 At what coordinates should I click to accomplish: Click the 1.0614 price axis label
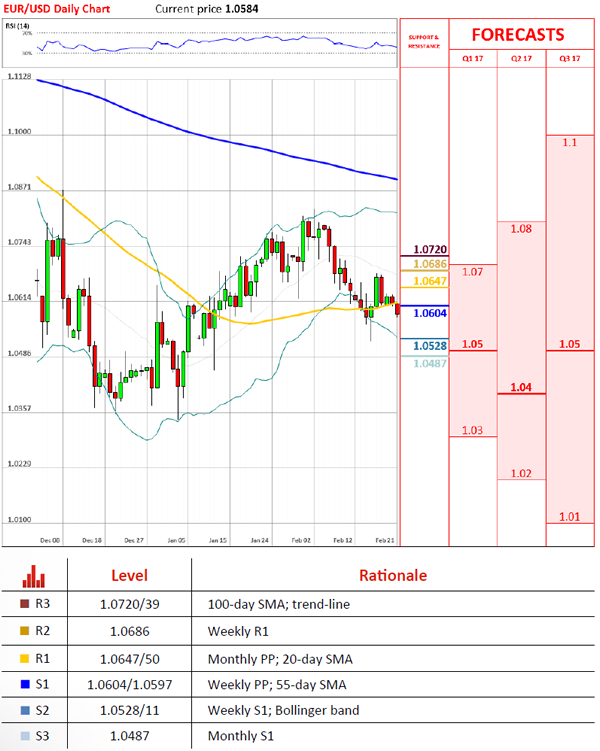point(19,297)
